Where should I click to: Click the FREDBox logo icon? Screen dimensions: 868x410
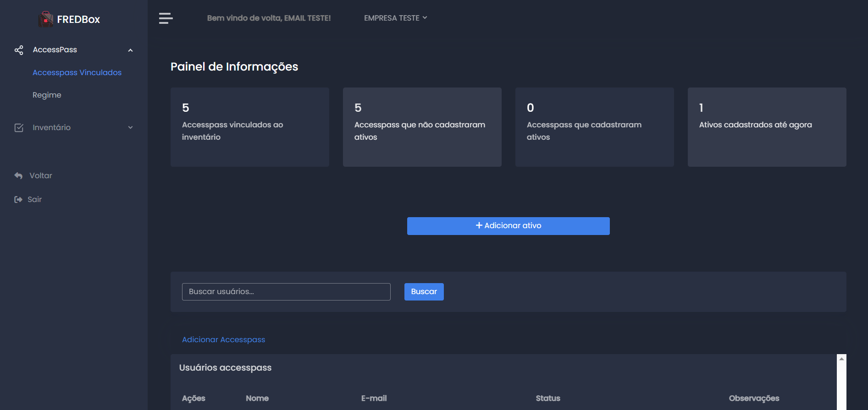pos(46,19)
